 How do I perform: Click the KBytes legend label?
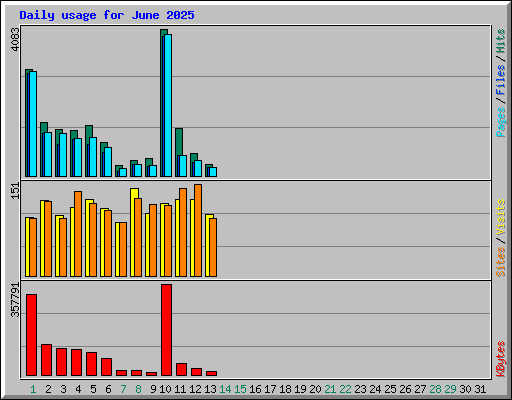pos(500,359)
